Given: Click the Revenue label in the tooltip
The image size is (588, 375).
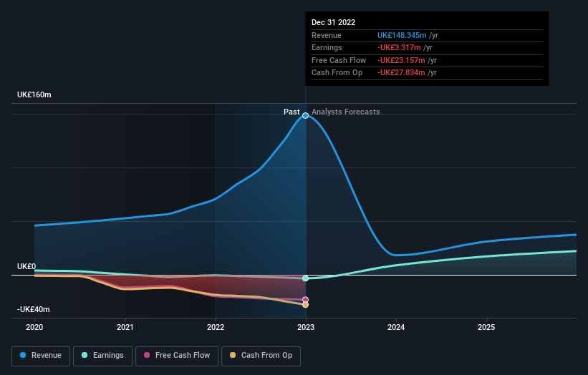Looking at the screenshot, I should click(x=327, y=35).
